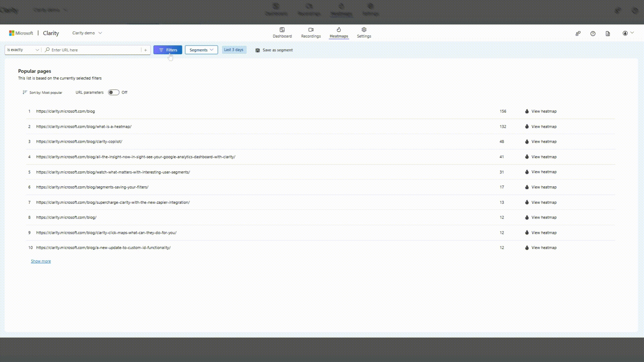Click the Microsoft logo

[21, 33]
